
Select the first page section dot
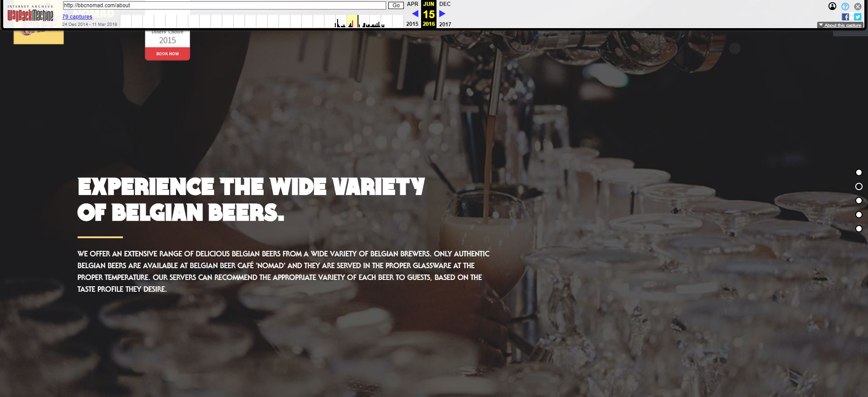coord(858,172)
